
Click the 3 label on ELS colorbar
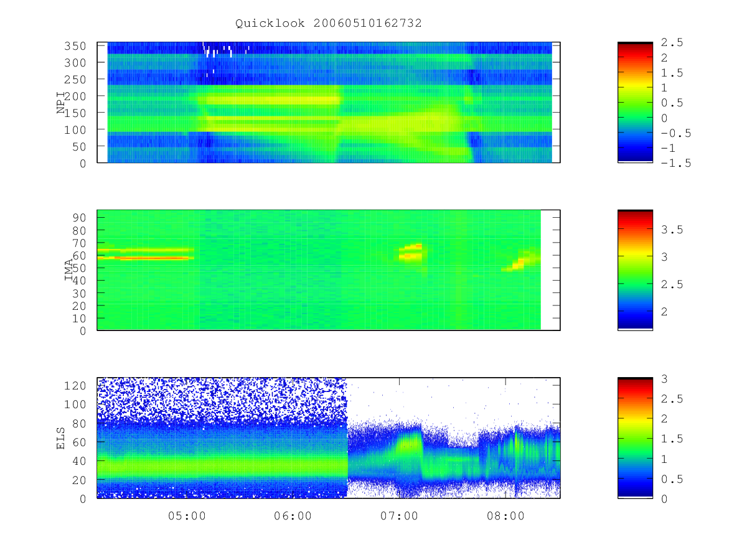[x=665, y=378]
